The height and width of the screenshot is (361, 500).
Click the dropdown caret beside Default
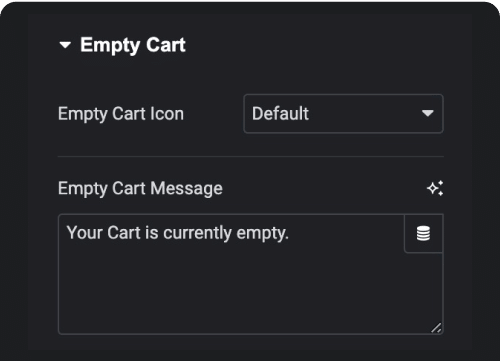(x=427, y=113)
